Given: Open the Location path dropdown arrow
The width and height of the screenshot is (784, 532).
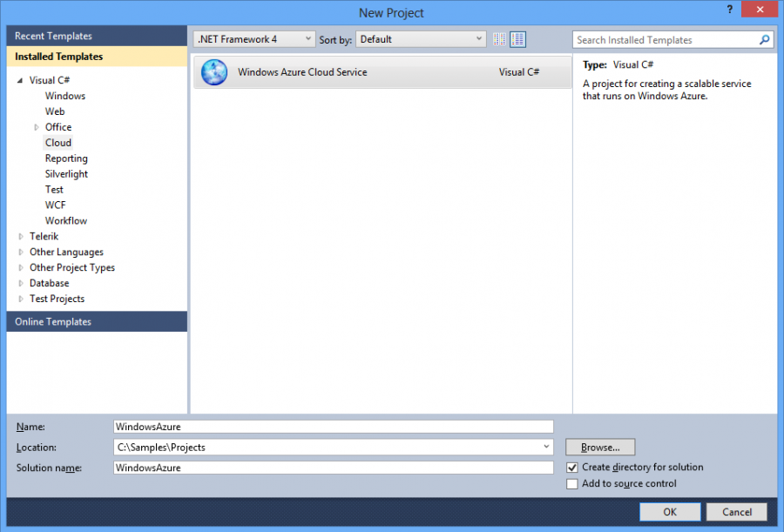Looking at the screenshot, I should [546, 447].
